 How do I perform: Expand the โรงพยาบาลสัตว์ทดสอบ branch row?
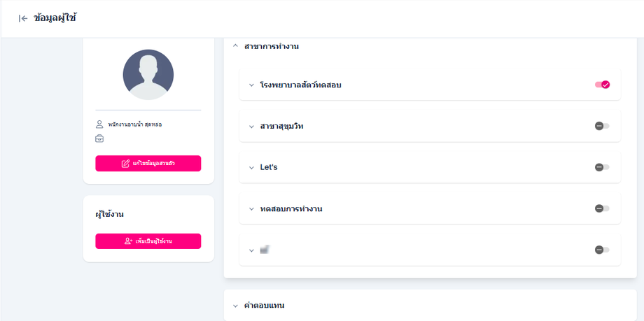coord(251,85)
